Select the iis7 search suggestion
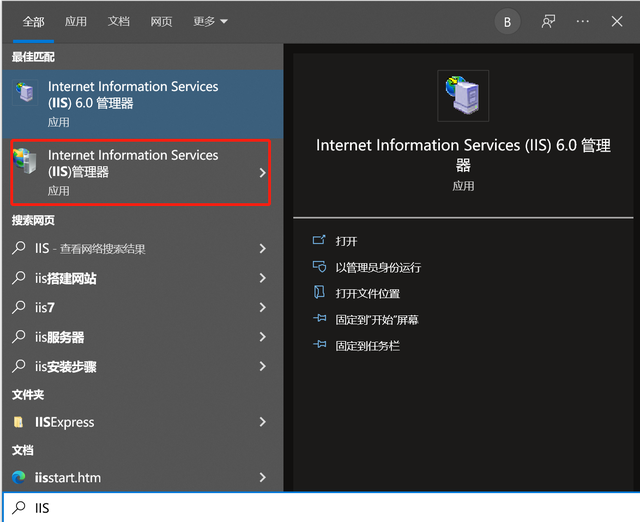This screenshot has height=522, width=640. tap(142, 307)
